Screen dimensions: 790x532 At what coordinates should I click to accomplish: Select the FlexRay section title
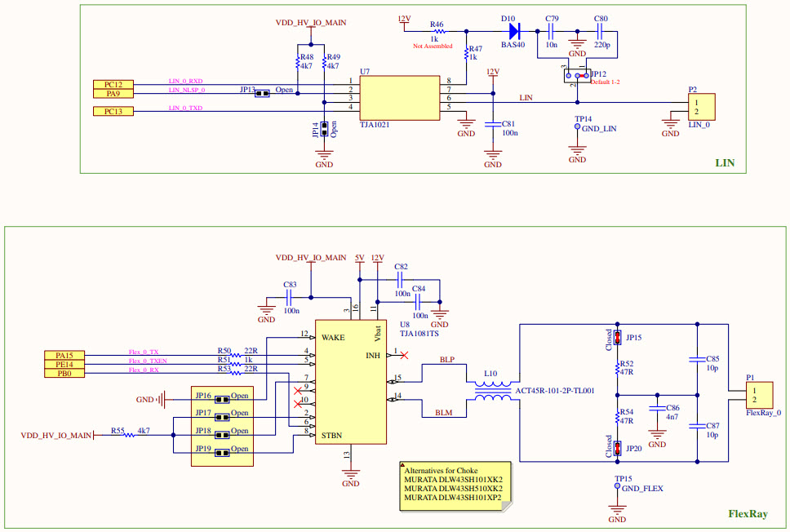tap(748, 514)
